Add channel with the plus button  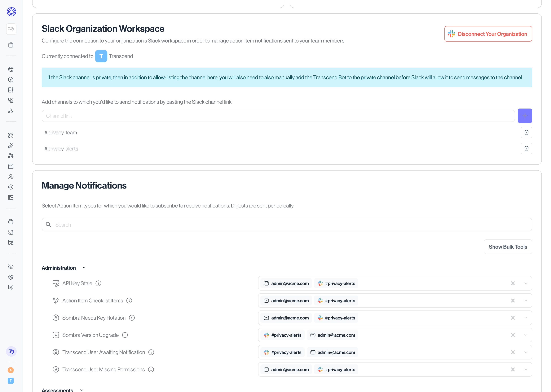coord(525,116)
